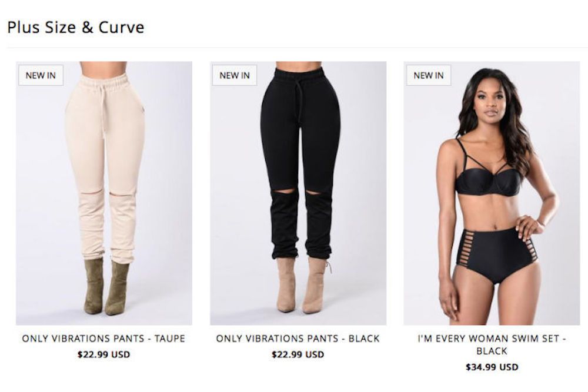This screenshot has height=392, width=588.
Task: Open the I'm Every Woman Swim Set - Black title
Action: [x=492, y=345]
